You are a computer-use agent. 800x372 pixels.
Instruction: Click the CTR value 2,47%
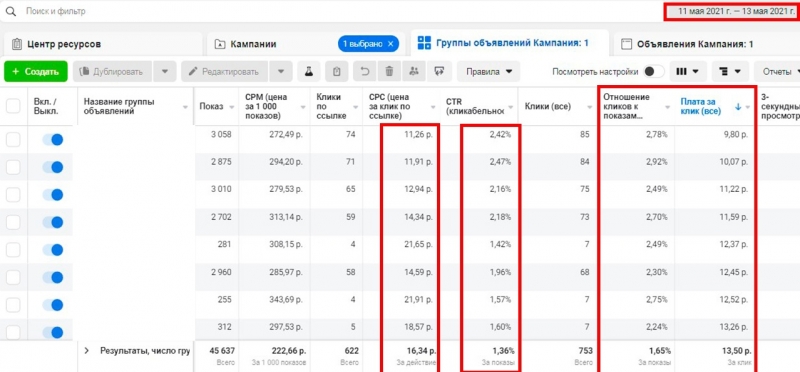coord(500,162)
